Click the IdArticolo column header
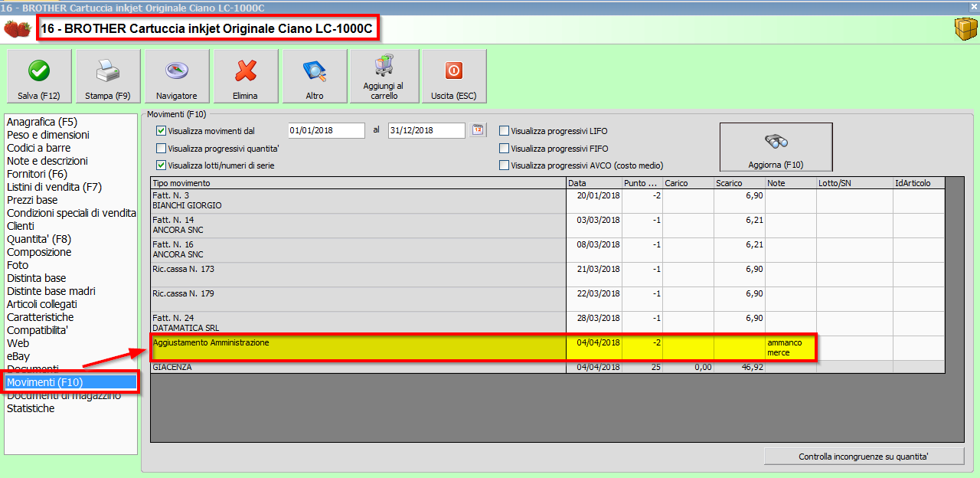 [919, 183]
